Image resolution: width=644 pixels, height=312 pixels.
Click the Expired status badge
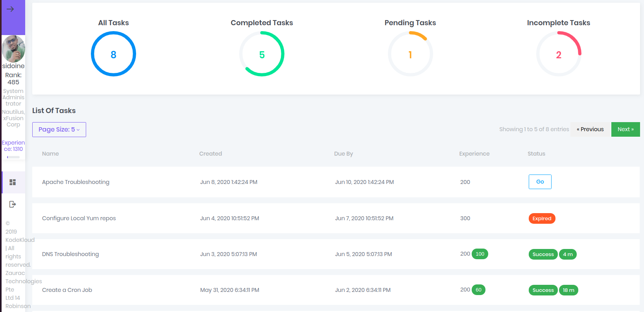(542, 219)
